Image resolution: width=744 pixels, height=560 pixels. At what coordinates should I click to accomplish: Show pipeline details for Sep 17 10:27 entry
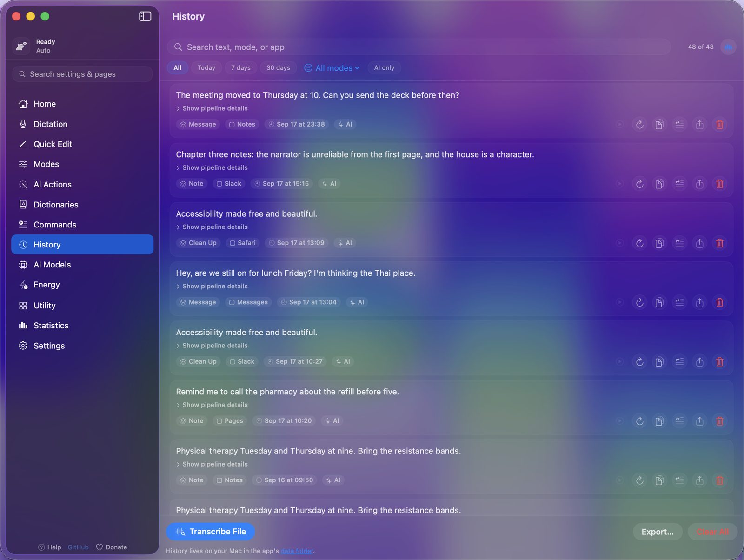(x=212, y=346)
